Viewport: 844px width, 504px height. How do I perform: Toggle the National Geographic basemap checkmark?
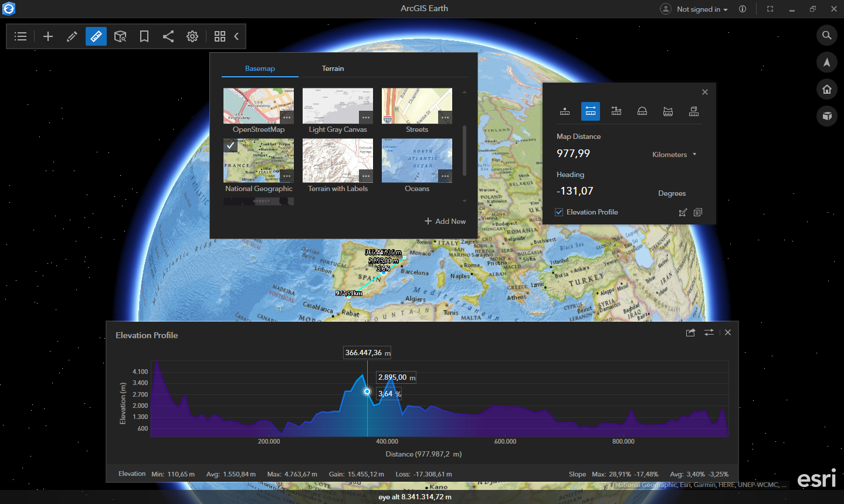231,145
